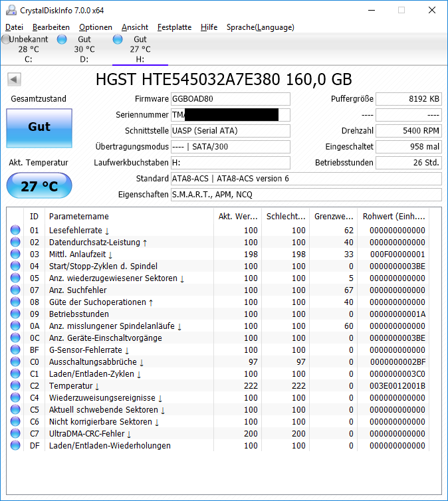The height and width of the screenshot is (501, 448).
Task: Select drive D: showing 30 °C
Action: [x=84, y=49]
